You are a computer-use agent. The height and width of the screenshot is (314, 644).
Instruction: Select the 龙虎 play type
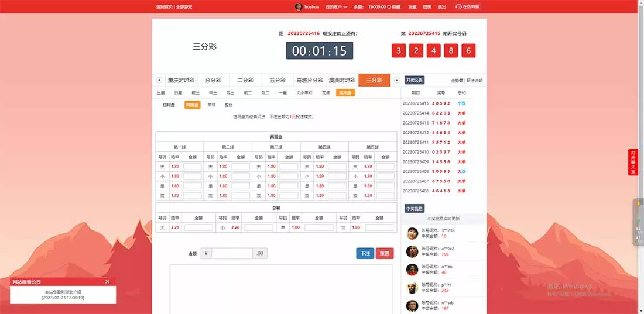326,92
